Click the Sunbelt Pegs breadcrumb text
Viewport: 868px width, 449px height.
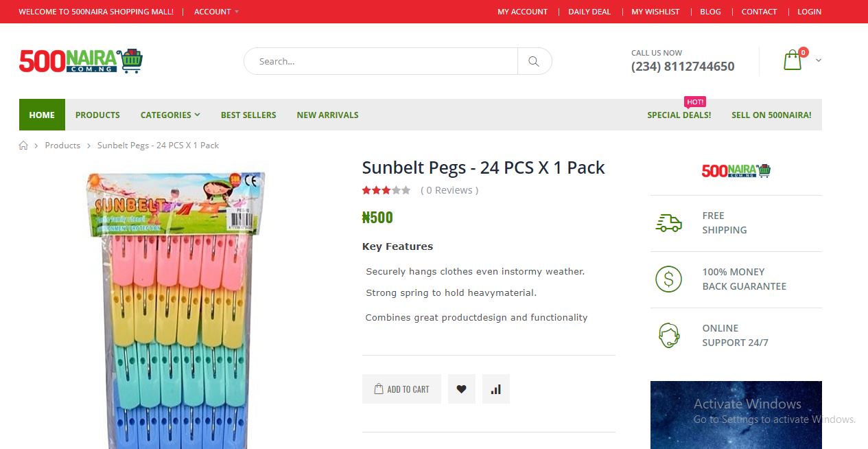pyautogui.click(x=158, y=146)
